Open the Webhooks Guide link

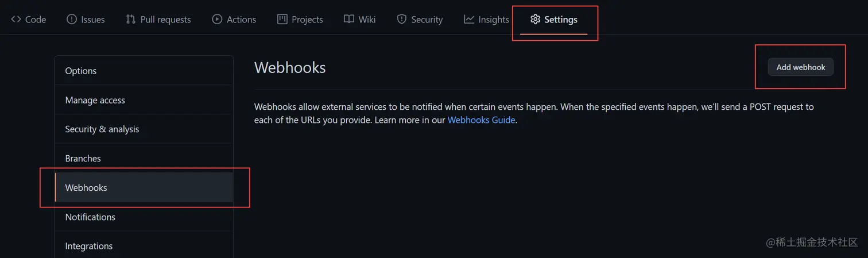click(x=481, y=120)
